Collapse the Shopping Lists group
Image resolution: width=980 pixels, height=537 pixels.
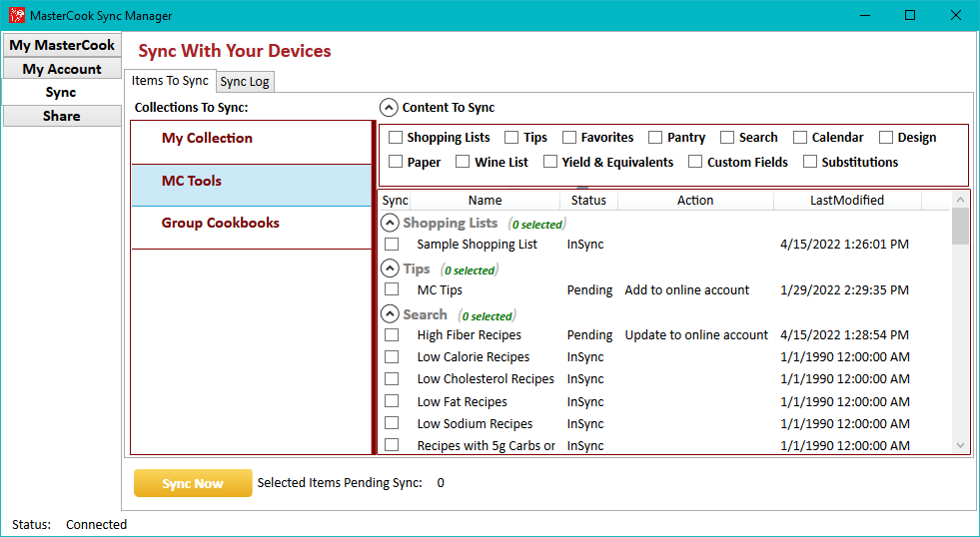coord(390,223)
